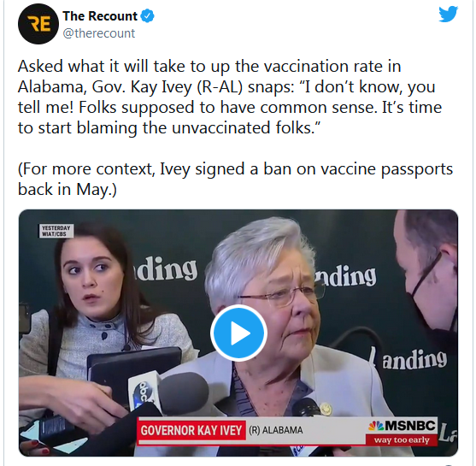
Task: Click The Recount RE profile avatar
Action: point(38,24)
